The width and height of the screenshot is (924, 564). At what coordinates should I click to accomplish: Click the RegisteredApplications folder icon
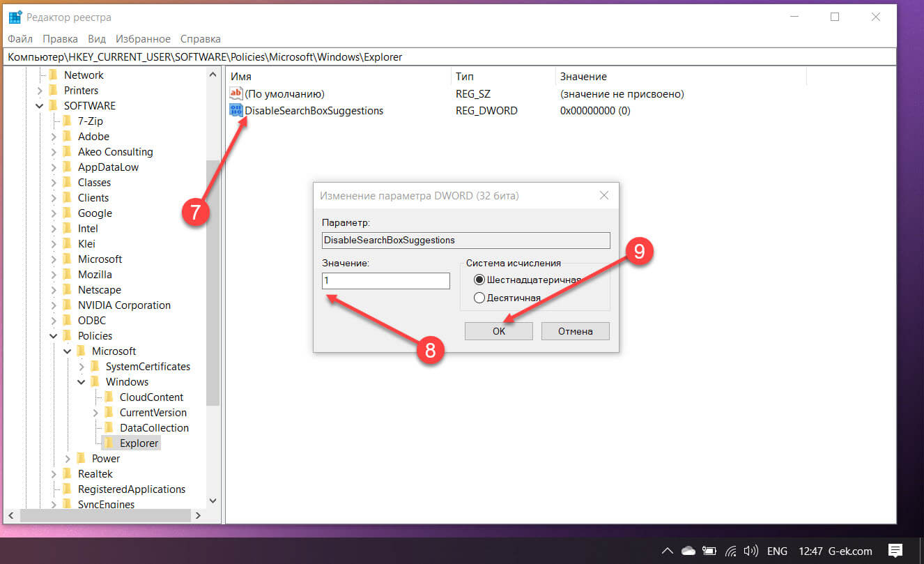click(x=68, y=489)
